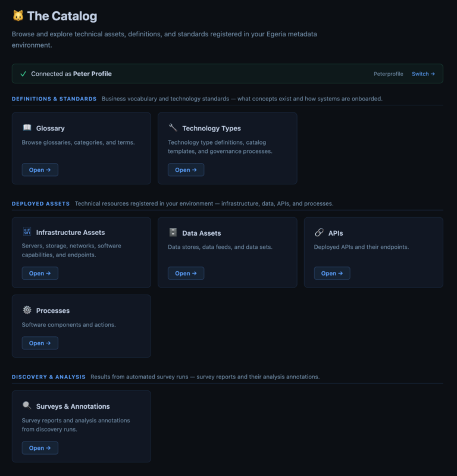Open the APIs card

[x=332, y=273]
